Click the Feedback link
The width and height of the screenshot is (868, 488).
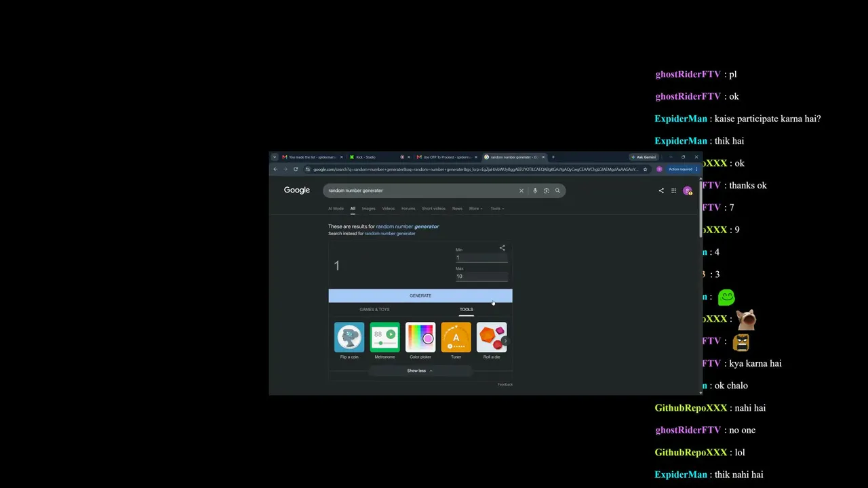tap(505, 384)
